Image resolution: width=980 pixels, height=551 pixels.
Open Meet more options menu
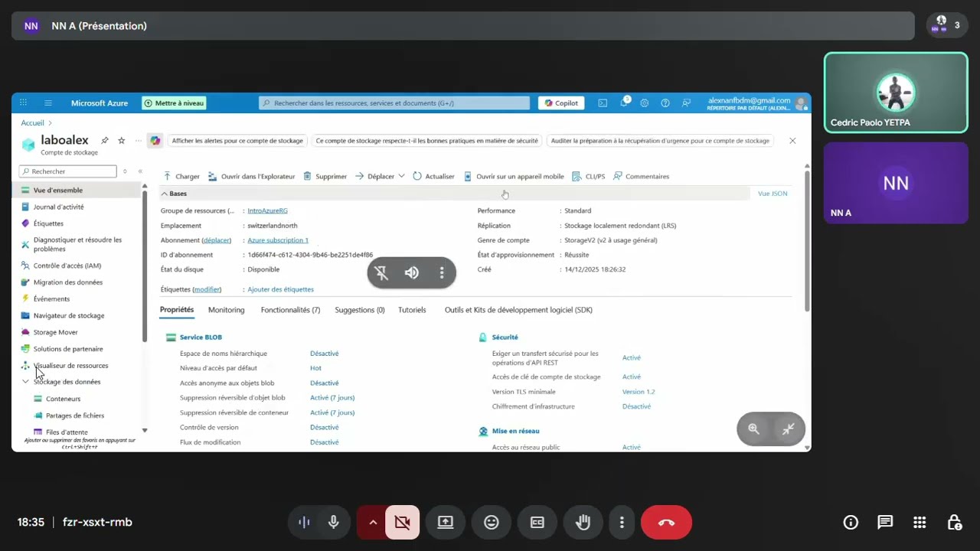pos(622,522)
